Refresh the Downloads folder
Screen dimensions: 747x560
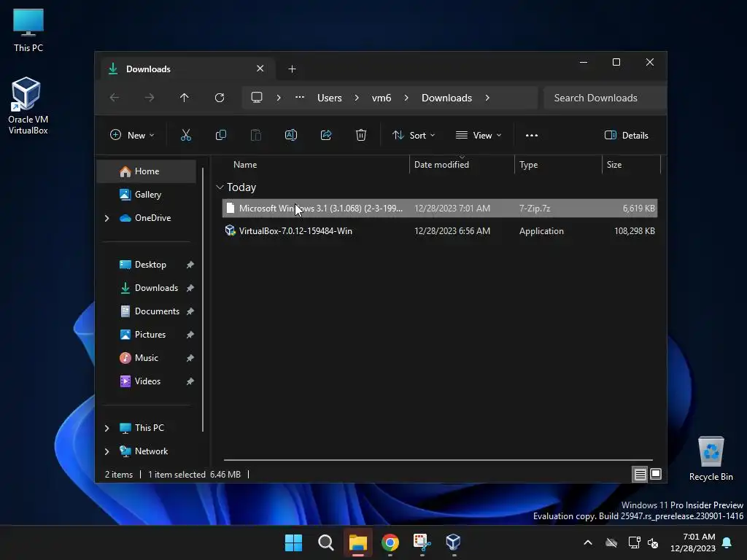[x=219, y=98]
